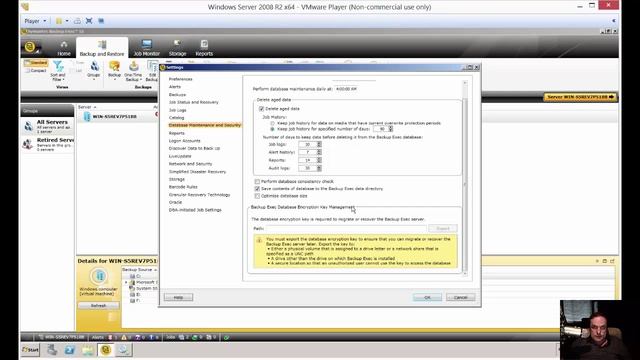This screenshot has width=640, height=360.
Task: Click the Settings dialog vertical scrollbar
Action: tap(464, 178)
